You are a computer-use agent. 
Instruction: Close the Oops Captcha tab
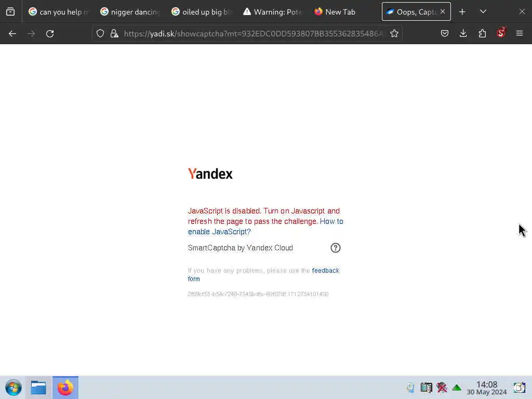(443, 11)
